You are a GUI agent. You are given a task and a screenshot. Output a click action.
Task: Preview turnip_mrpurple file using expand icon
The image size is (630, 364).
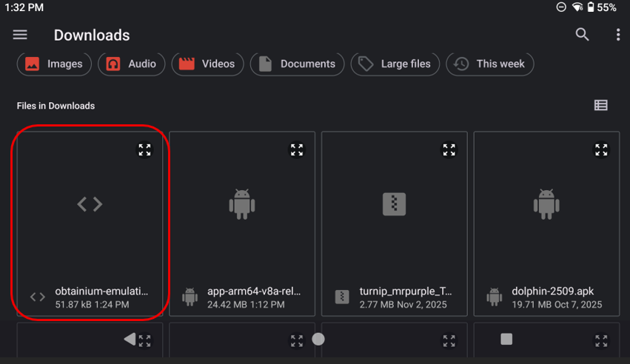click(x=449, y=150)
